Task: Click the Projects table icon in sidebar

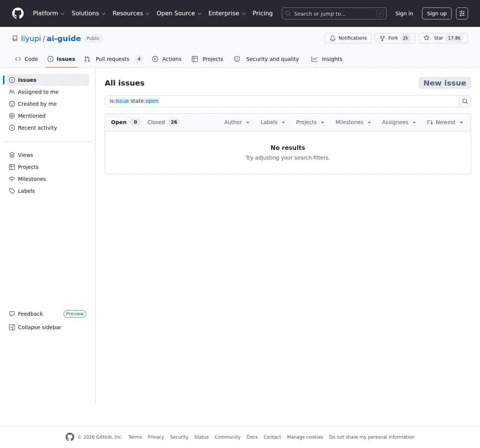Action: pos(12,167)
